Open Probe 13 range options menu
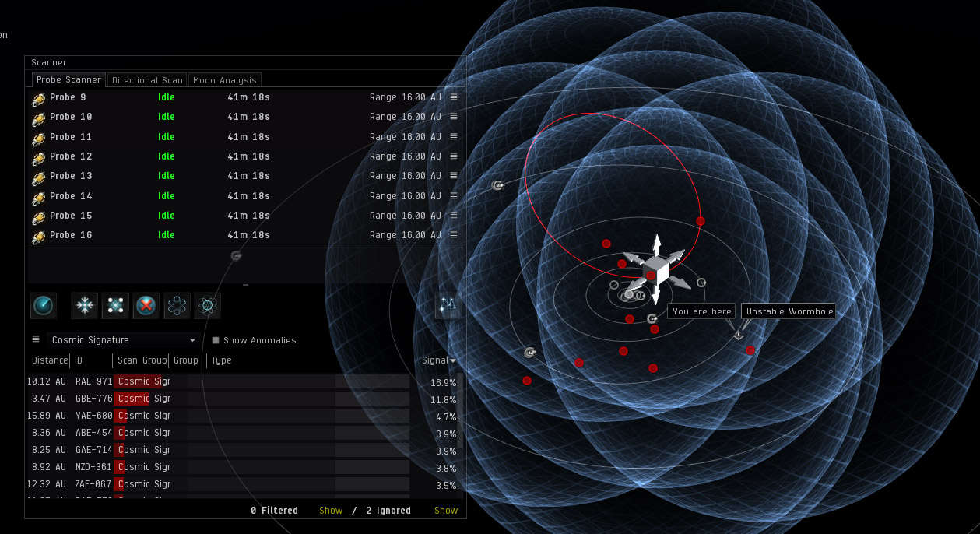 coord(454,176)
